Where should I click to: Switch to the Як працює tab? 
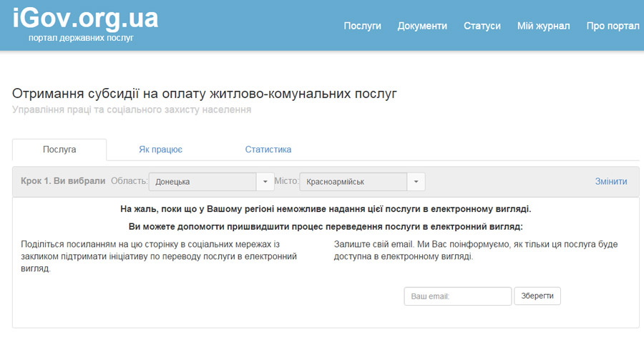160,150
